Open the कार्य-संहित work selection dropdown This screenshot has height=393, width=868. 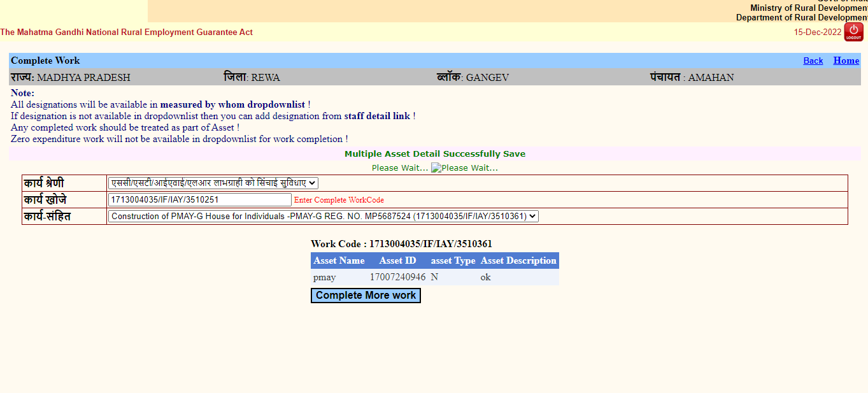point(323,216)
